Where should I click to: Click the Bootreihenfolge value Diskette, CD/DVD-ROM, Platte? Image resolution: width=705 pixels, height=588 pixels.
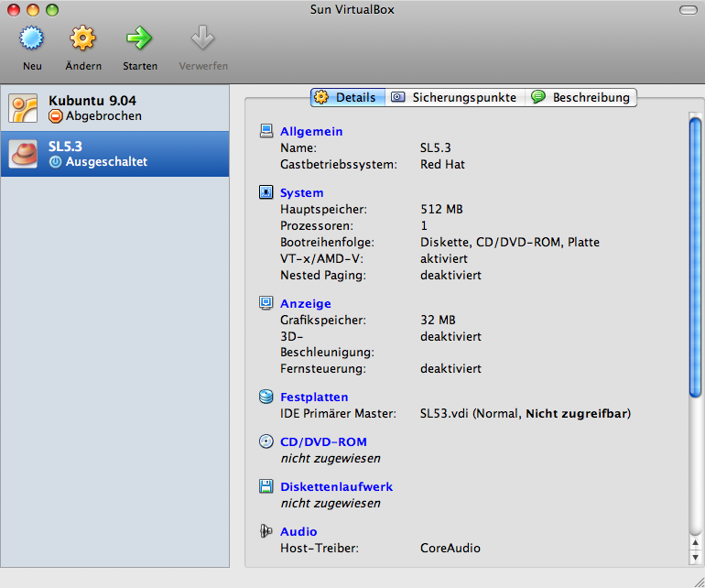510,242
